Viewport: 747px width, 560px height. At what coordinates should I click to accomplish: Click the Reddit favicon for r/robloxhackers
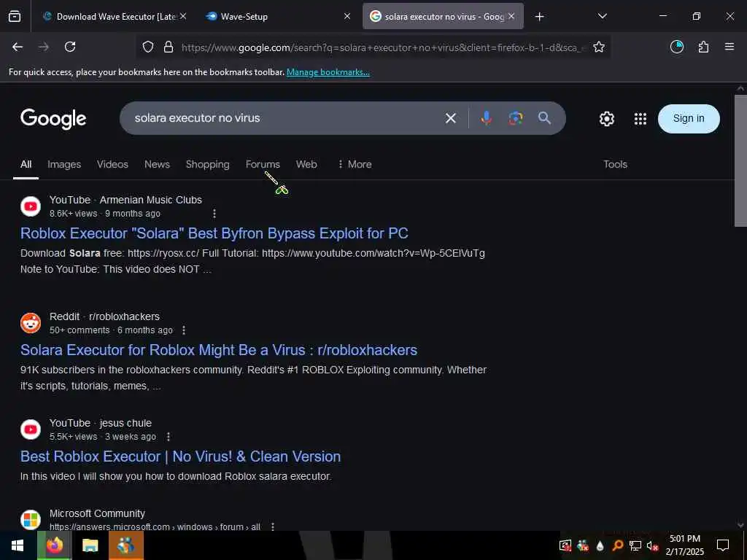31,323
